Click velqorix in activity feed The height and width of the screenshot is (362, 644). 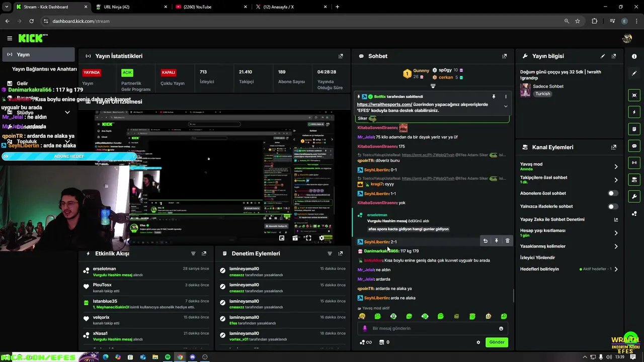pyautogui.click(x=101, y=317)
